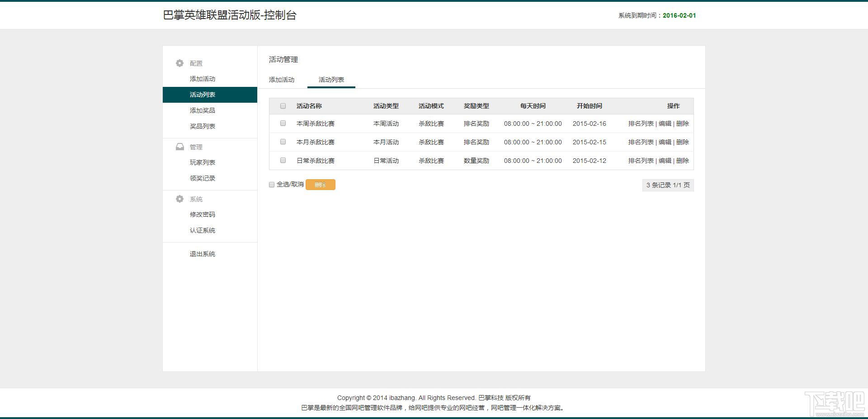Click 编辑 for 日常杀敌比赛
The width and height of the screenshot is (868, 419).
[665, 161]
